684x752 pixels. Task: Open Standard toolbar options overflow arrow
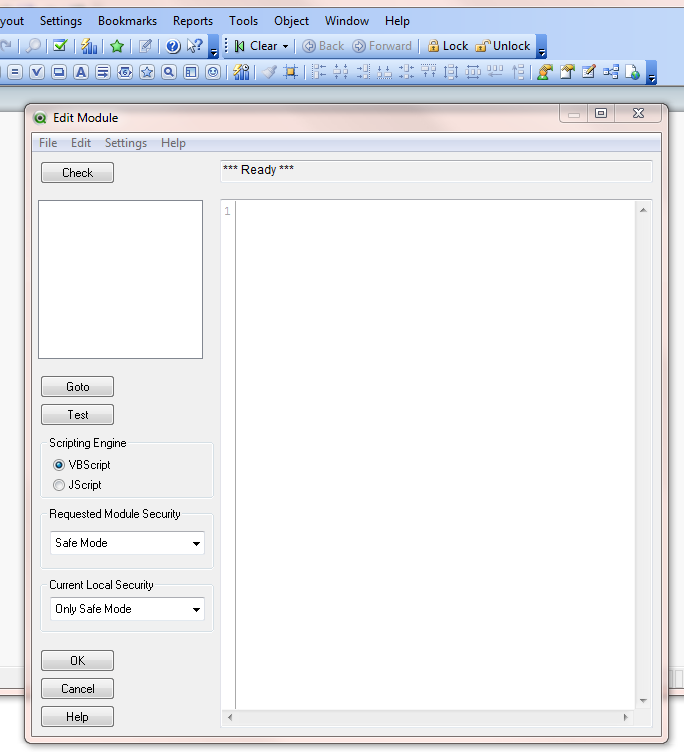point(214,47)
